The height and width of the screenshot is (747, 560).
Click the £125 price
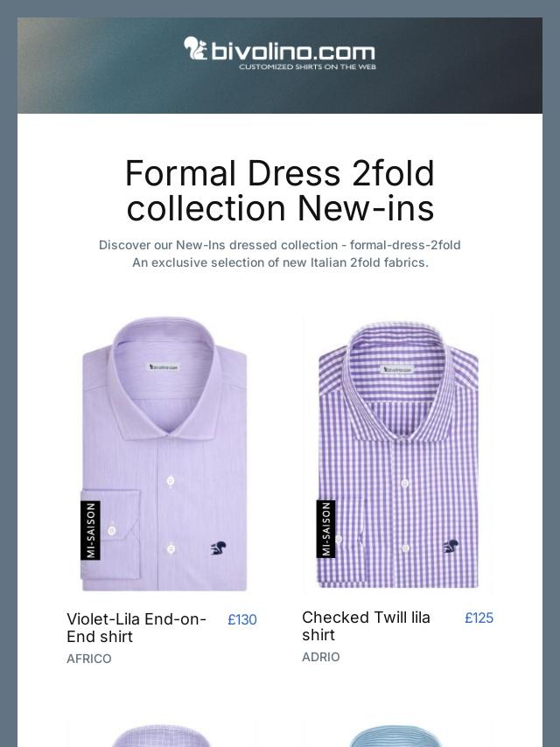click(479, 618)
